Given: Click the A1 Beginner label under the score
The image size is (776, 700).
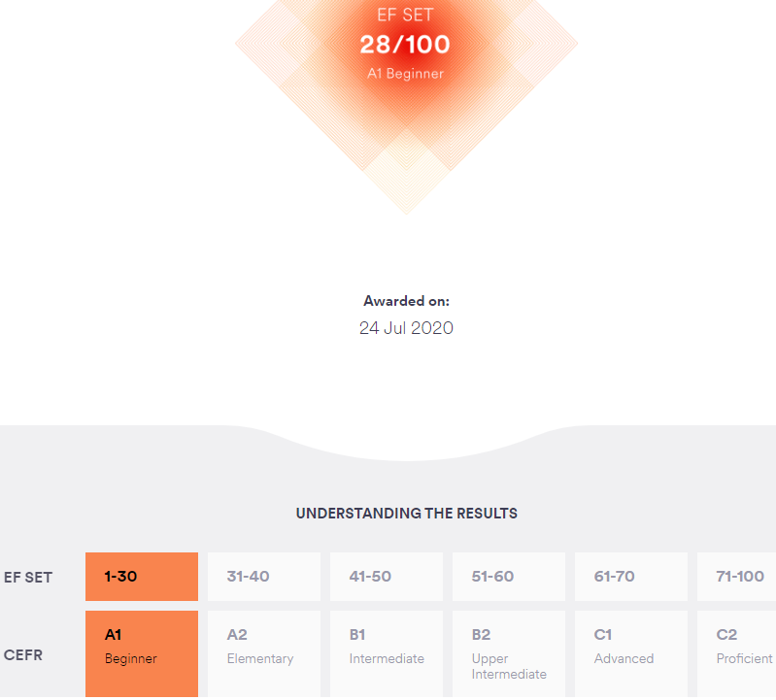Looking at the screenshot, I should pyautogui.click(x=406, y=74).
